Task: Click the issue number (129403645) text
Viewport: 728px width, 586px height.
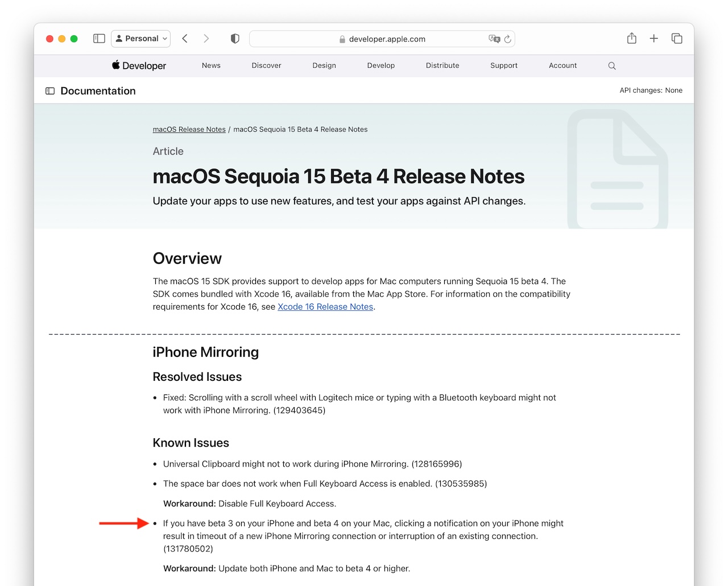Action: 299,410
